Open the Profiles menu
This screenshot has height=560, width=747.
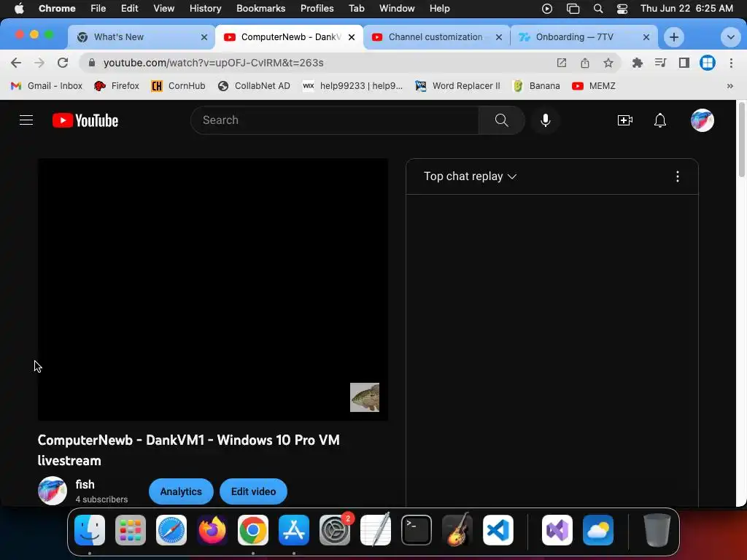click(x=317, y=9)
